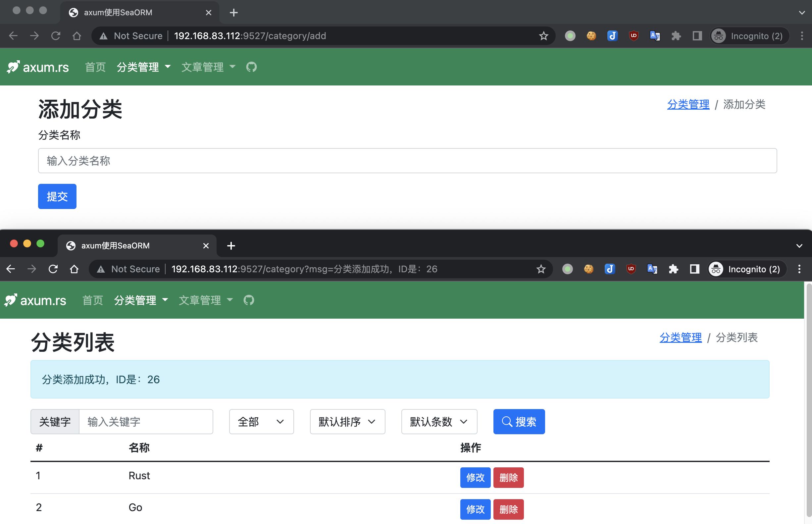Click 删除 button for Rust row
This screenshot has width=812, height=524.
click(508, 477)
